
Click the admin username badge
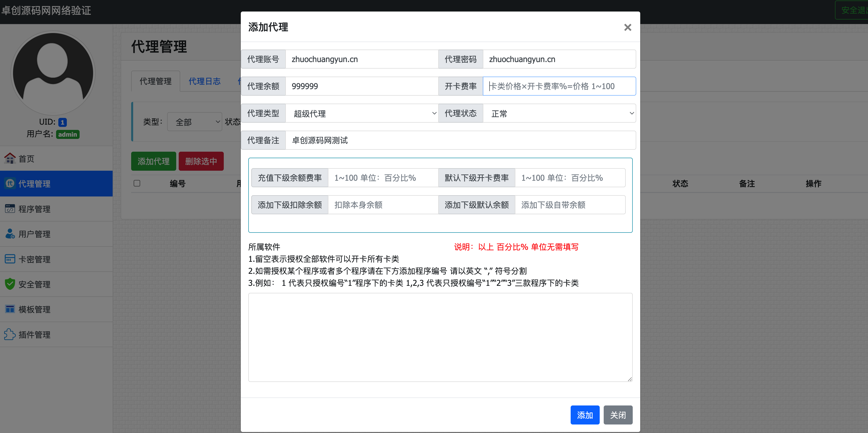tap(68, 134)
